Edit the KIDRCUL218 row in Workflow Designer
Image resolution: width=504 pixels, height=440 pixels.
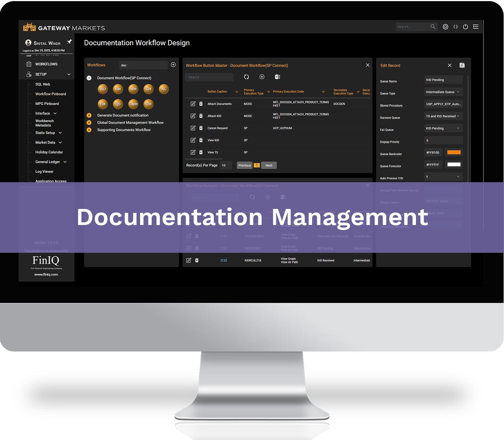click(x=189, y=260)
